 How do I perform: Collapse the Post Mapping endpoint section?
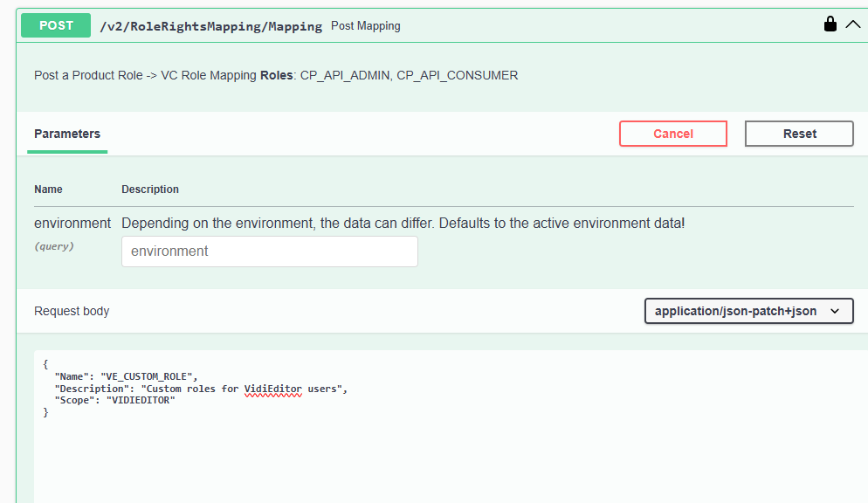(x=853, y=25)
